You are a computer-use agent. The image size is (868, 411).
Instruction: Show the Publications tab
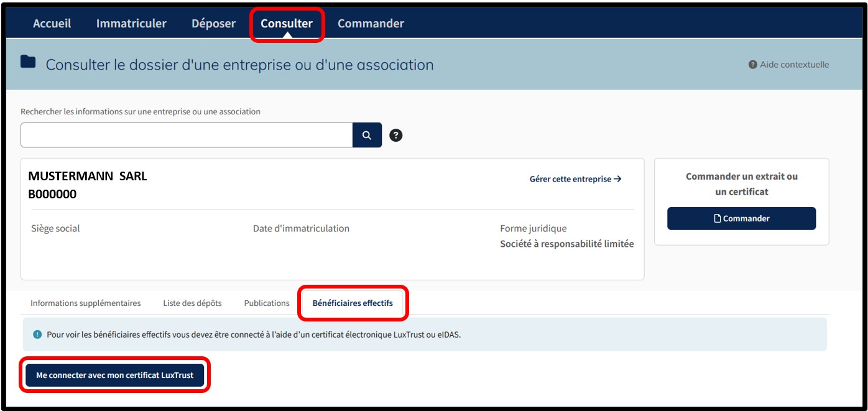click(x=267, y=303)
